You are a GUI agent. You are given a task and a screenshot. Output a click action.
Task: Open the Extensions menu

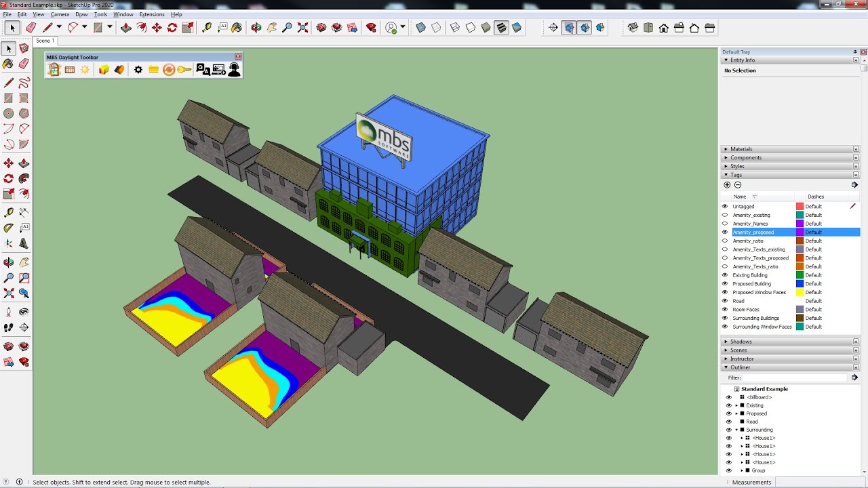(152, 14)
